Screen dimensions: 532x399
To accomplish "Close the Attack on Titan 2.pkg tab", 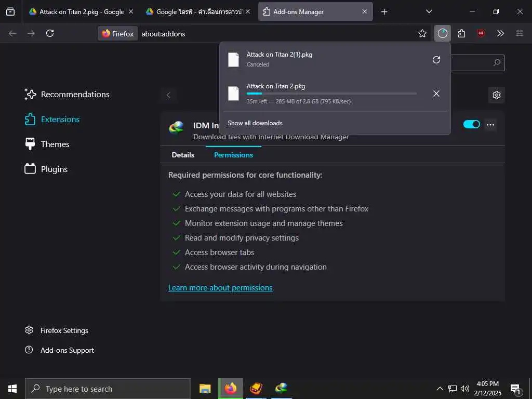I will pyautogui.click(x=130, y=11).
